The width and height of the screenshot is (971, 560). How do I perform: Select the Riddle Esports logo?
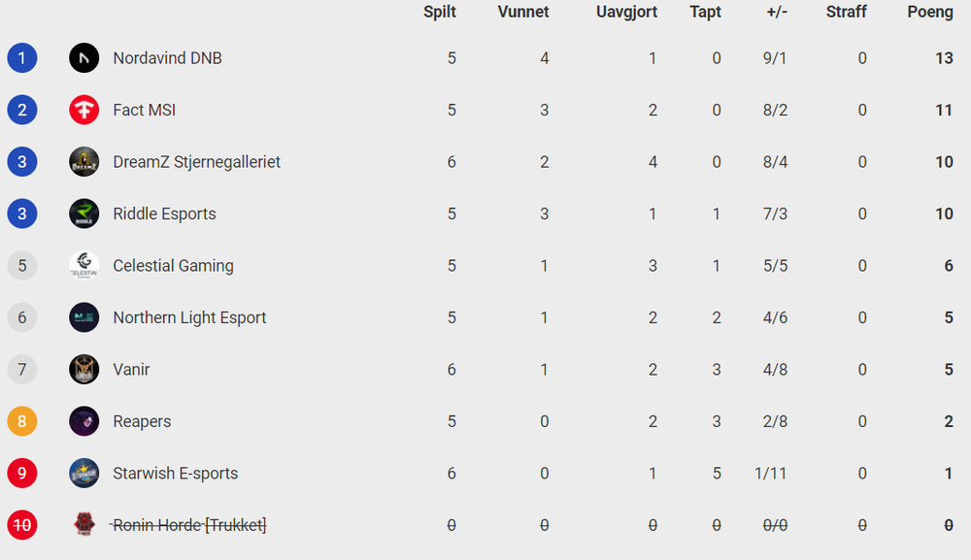(x=84, y=214)
